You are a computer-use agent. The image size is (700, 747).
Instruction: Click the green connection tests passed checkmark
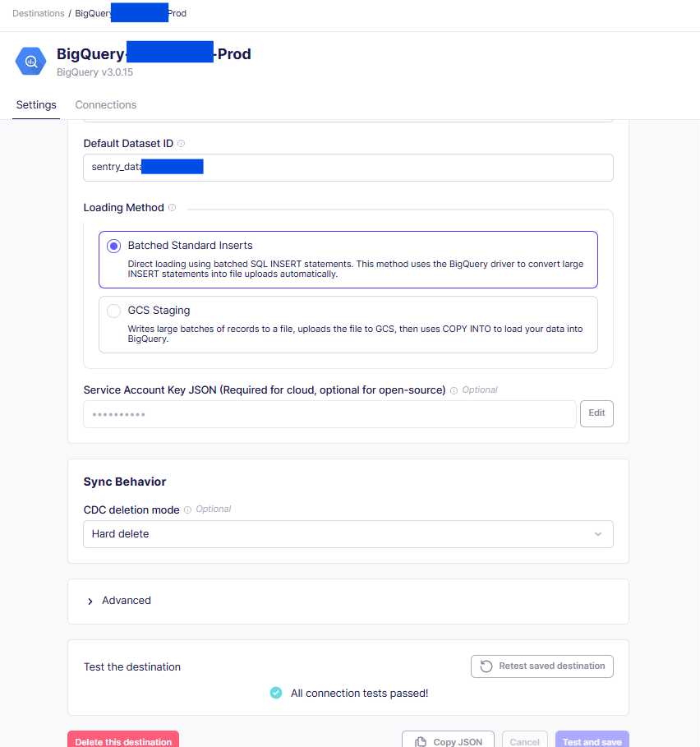click(x=276, y=693)
